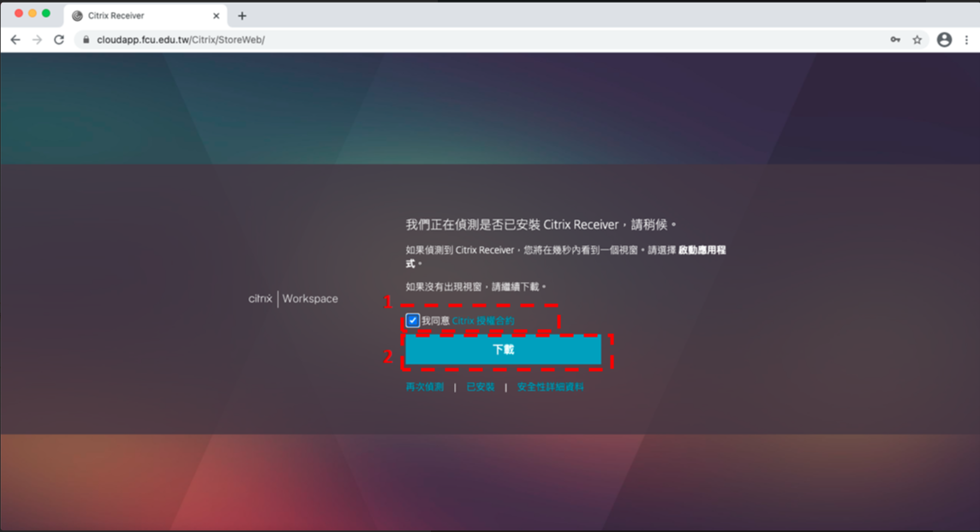
Task: Go back to the previous page
Action: pyautogui.click(x=15, y=39)
